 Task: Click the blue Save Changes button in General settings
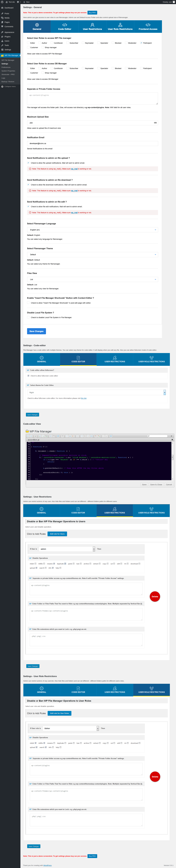tap(36, 331)
